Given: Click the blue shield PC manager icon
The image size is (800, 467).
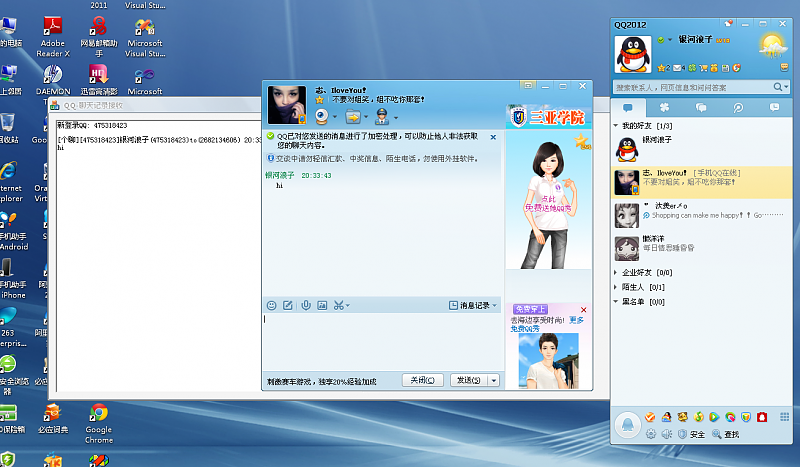Looking at the screenshot, I should pos(746,417).
